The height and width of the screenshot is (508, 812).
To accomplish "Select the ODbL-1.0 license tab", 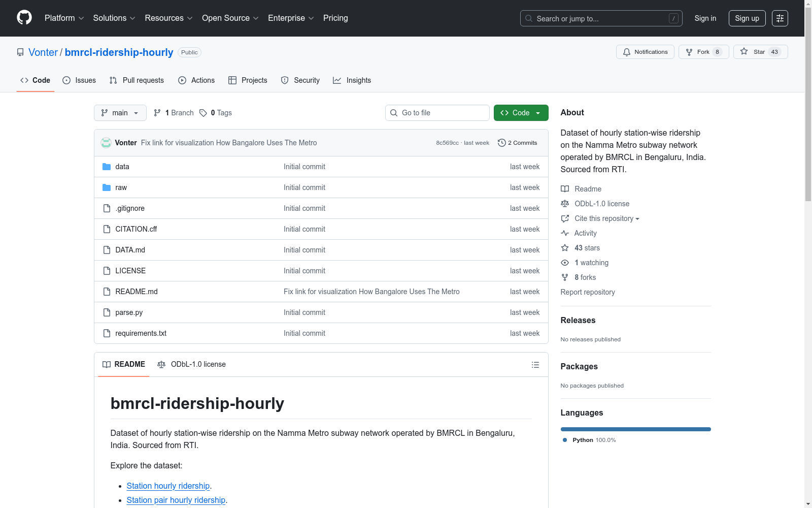I will coord(191,364).
